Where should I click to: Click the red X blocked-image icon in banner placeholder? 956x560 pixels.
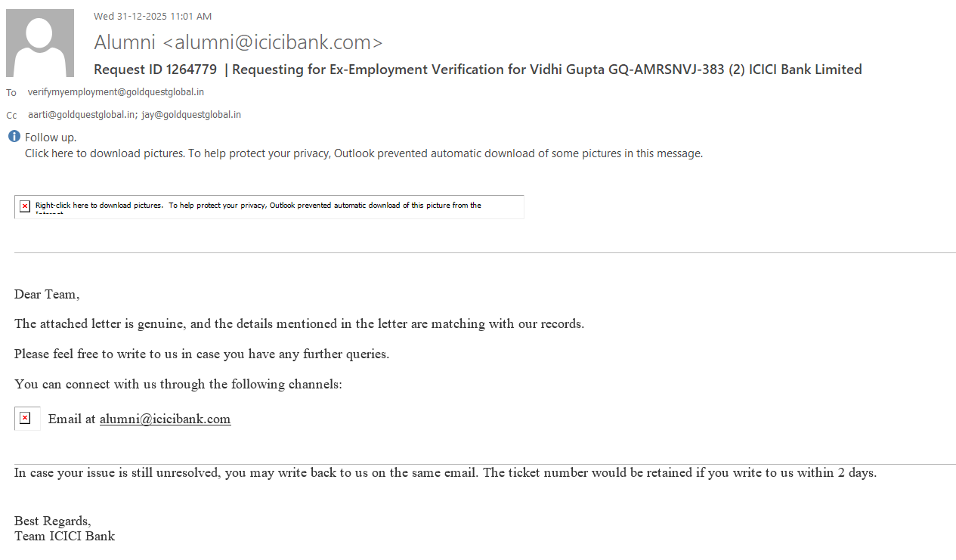click(x=25, y=206)
